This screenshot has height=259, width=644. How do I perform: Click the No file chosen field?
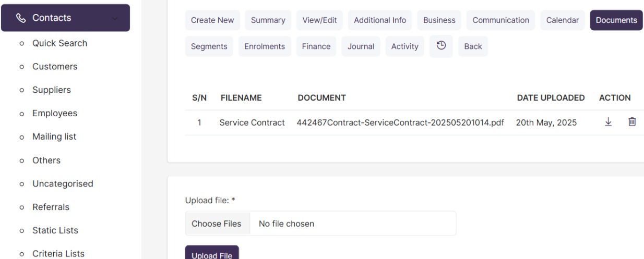point(353,224)
